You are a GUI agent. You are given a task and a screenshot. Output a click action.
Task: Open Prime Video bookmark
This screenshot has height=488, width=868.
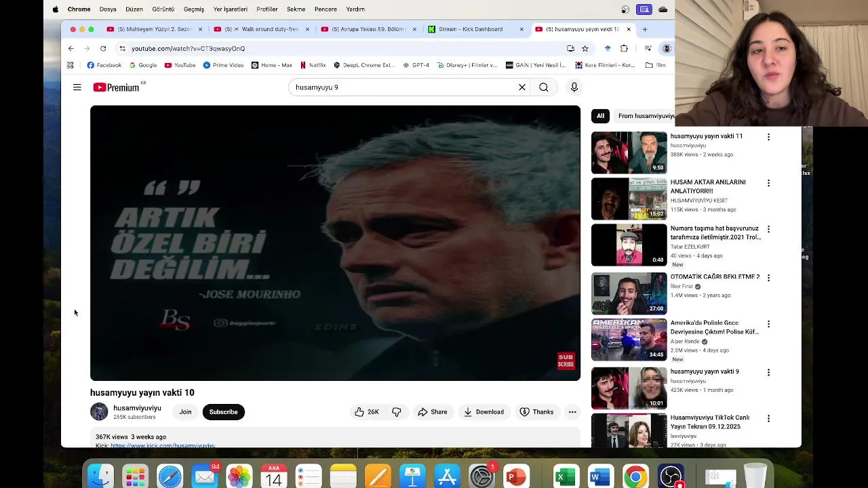coord(223,65)
